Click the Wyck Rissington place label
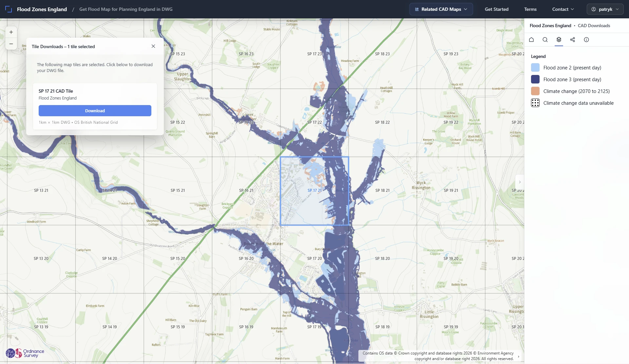 point(421,185)
